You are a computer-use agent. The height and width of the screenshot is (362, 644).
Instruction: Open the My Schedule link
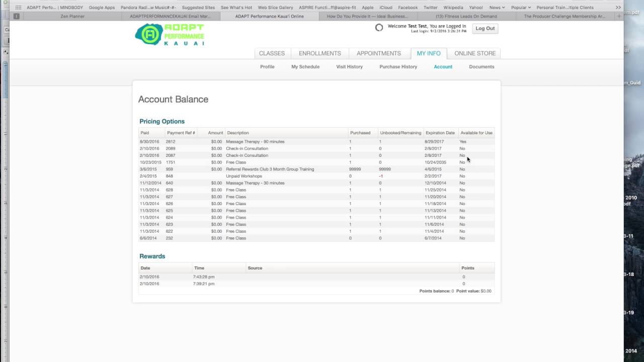[305, 67]
